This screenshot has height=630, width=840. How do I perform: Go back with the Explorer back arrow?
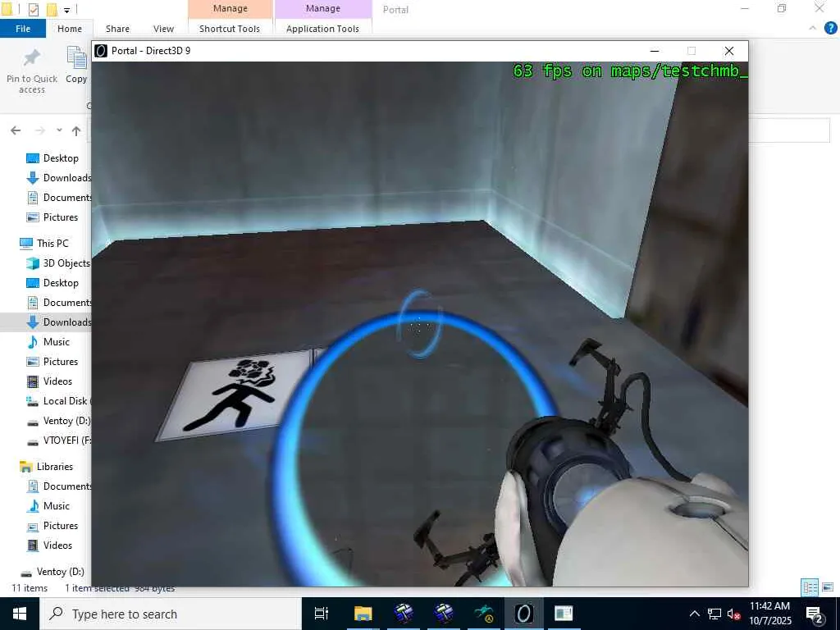click(x=16, y=130)
